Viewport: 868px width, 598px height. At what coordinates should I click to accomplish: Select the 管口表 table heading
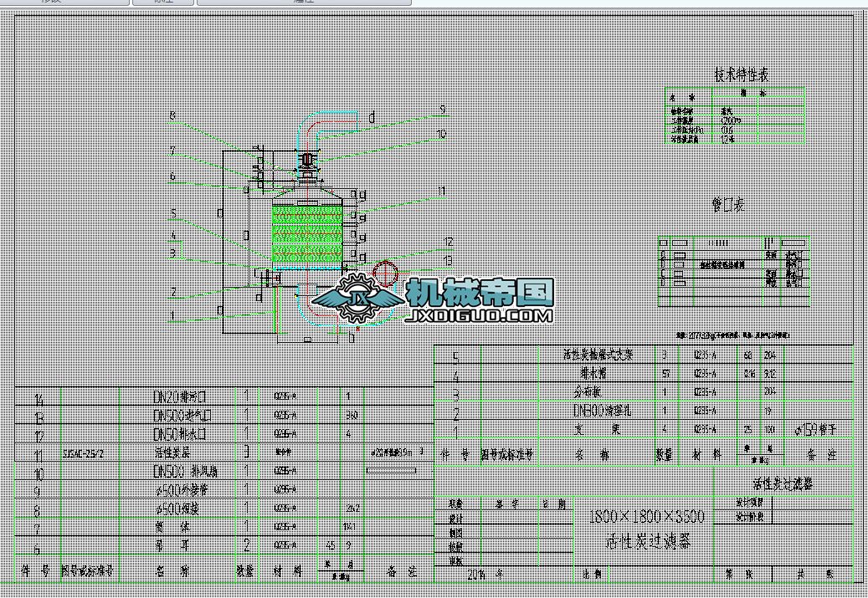pyautogui.click(x=727, y=204)
